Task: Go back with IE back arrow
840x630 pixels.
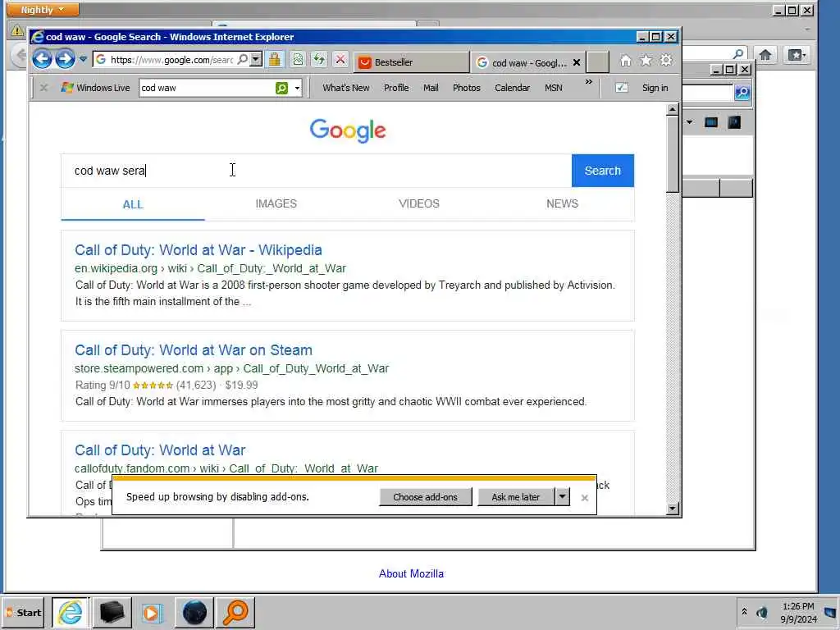Action: point(42,59)
